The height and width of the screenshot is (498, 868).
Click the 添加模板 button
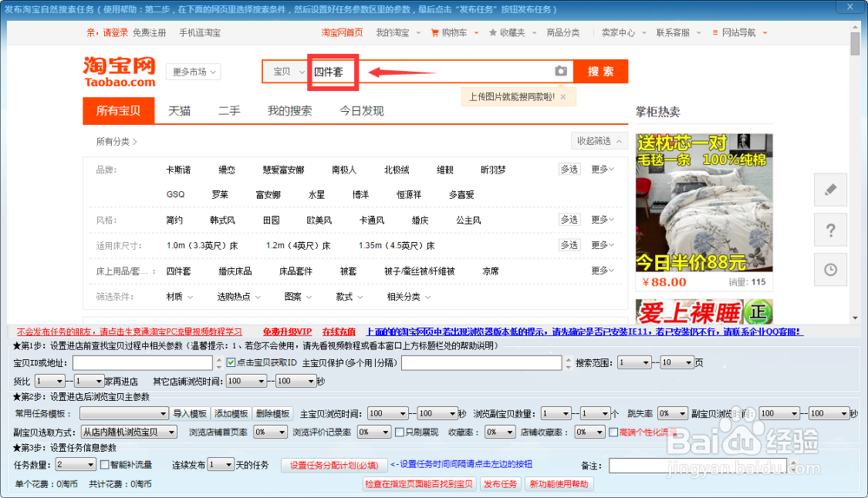[x=232, y=414]
